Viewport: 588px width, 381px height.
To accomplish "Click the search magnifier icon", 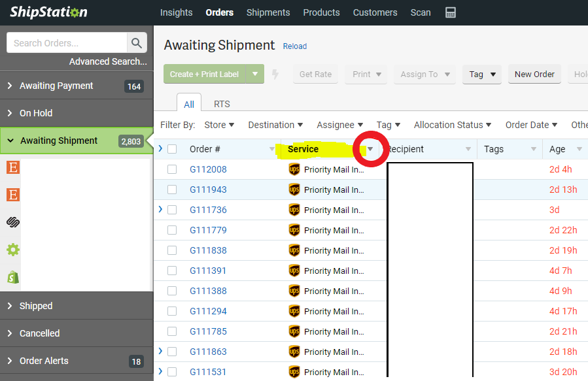I will [137, 43].
